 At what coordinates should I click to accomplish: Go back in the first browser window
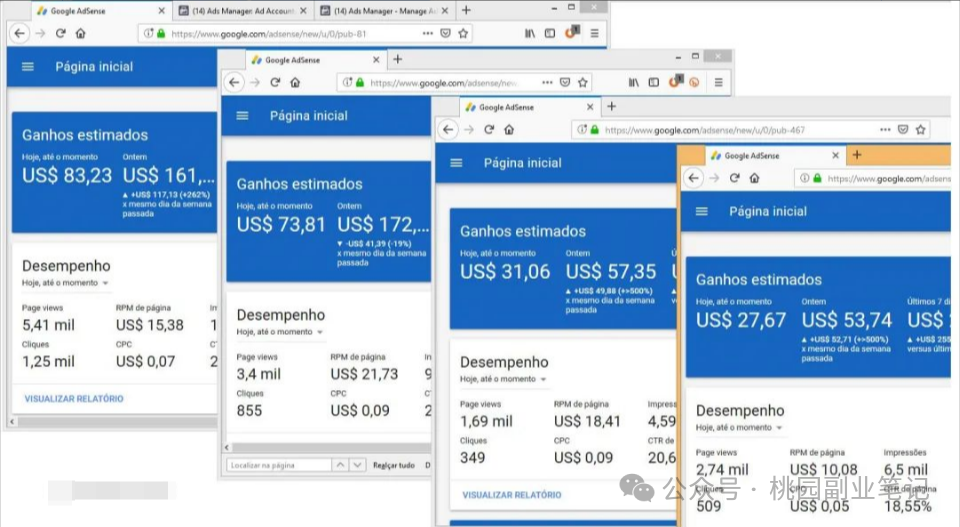click(x=20, y=33)
